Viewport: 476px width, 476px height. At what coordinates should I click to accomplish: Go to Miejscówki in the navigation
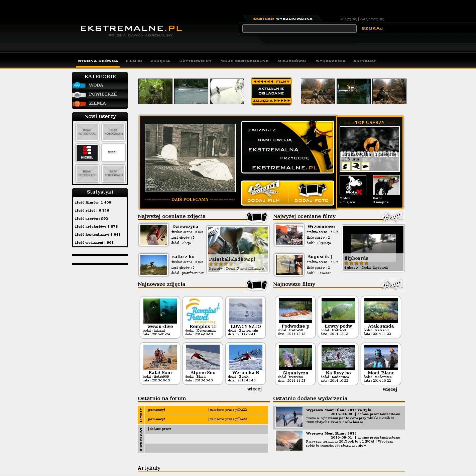(292, 61)
